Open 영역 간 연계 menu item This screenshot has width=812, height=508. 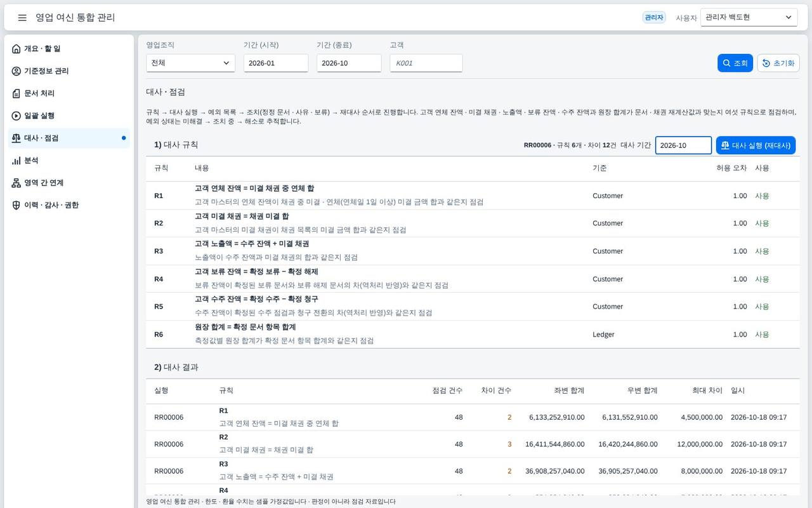(69, 183)
